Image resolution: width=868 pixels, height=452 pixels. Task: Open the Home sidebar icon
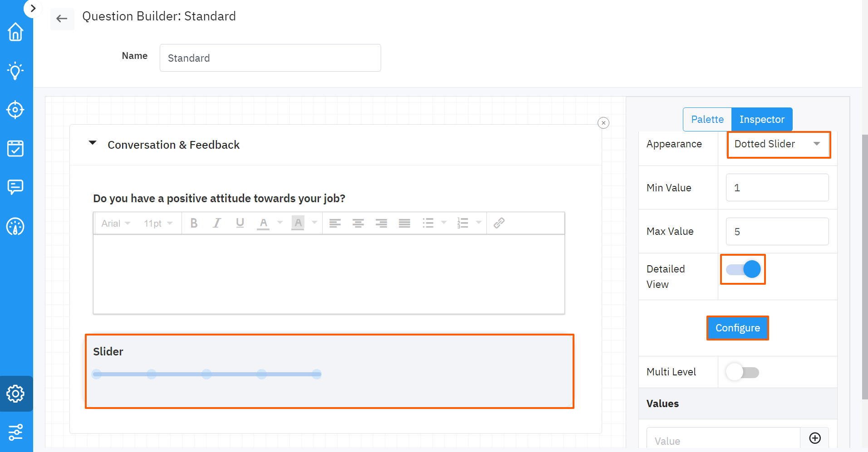[16, 32]
